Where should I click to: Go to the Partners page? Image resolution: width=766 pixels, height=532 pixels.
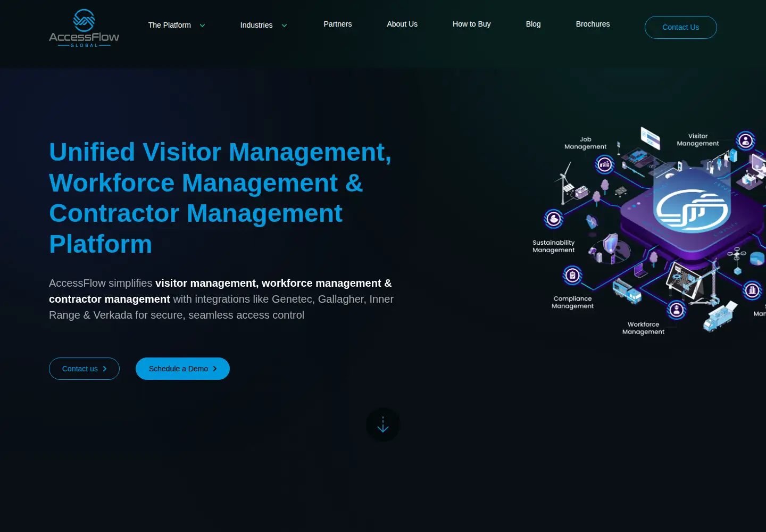tap(338, 24)
